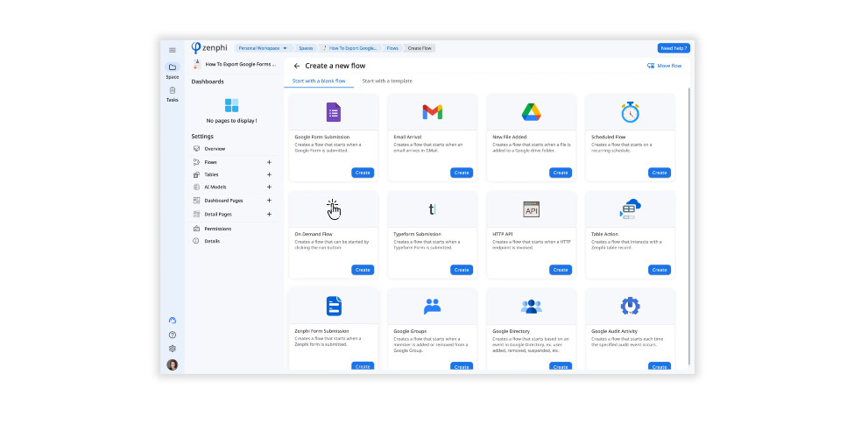Click the Google Form Submission icon

pos(333,112)
